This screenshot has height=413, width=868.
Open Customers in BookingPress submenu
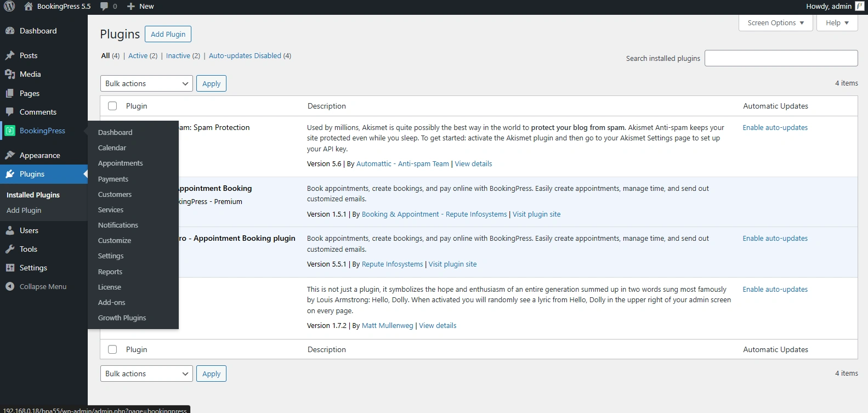tap(115, 195)
